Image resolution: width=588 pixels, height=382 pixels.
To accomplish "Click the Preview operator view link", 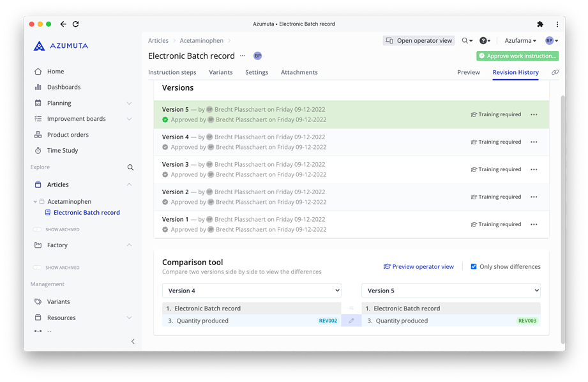I will [x=418, y=266].
